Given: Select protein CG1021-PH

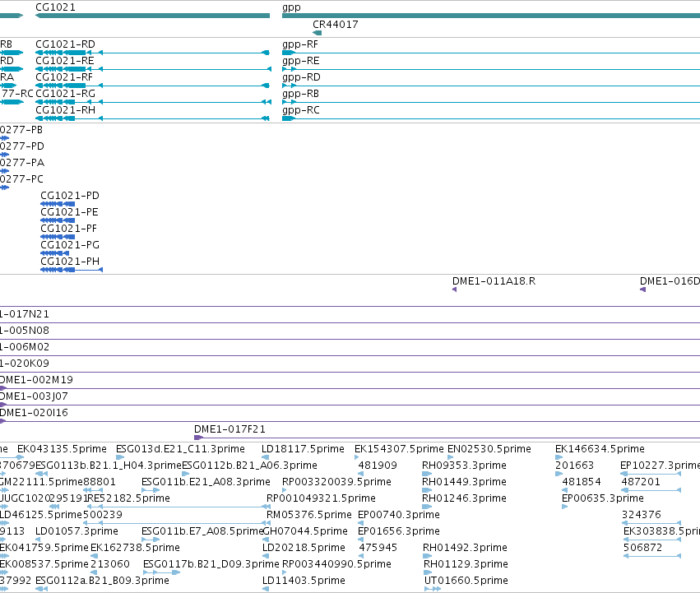Looking at the screenshot, I should tap(72, 270).
